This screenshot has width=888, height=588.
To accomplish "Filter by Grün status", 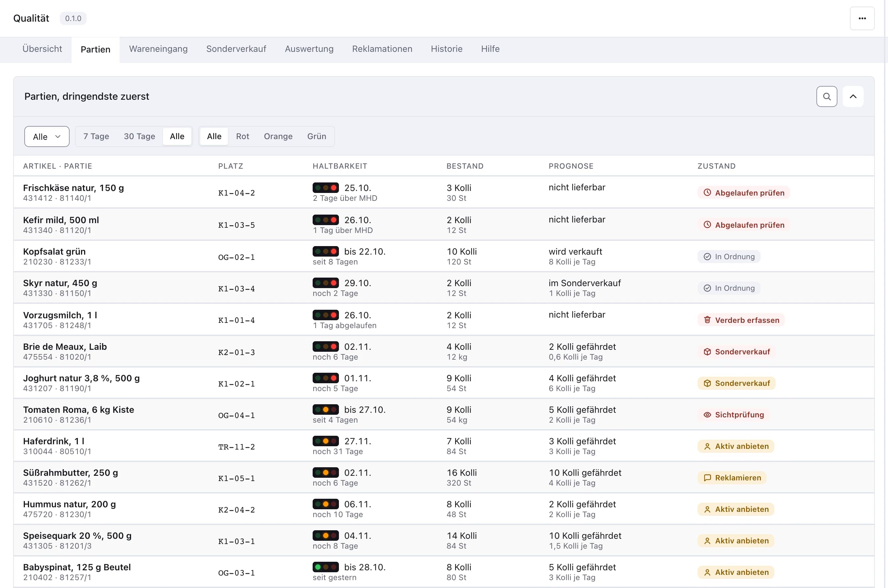I will [316, 136].
